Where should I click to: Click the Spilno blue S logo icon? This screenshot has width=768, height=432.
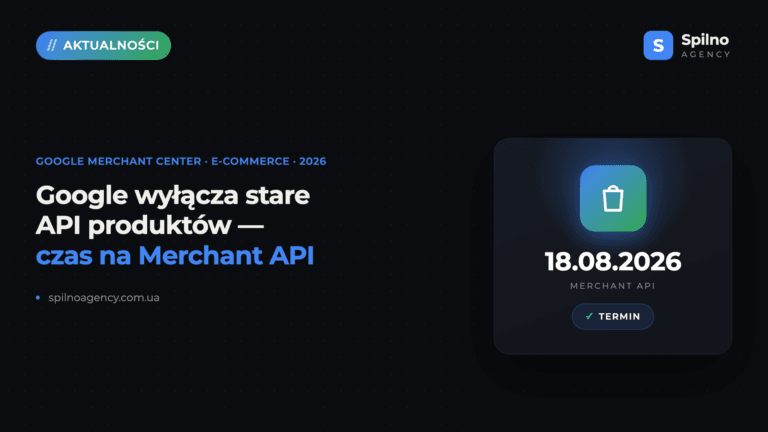click(x=658, y=46)
